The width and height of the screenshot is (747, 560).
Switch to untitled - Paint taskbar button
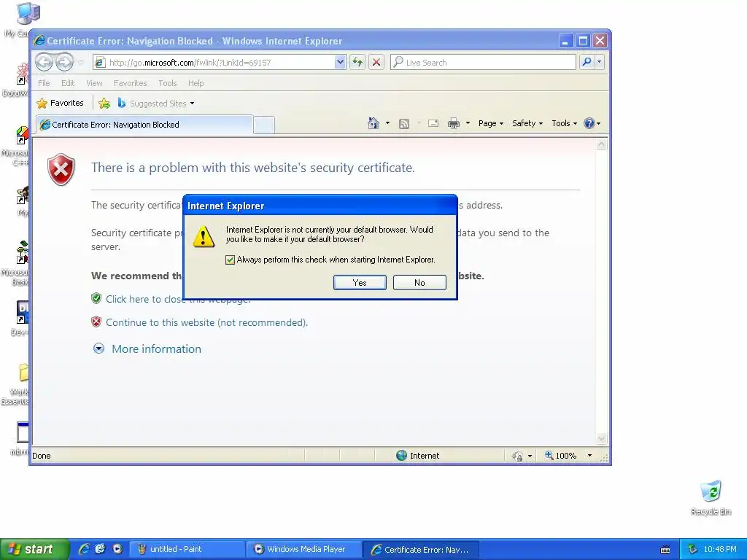point(187,549)
